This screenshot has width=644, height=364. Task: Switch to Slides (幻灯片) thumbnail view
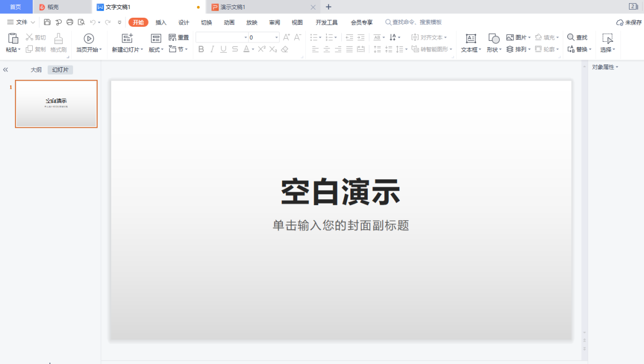pos(60,70)
